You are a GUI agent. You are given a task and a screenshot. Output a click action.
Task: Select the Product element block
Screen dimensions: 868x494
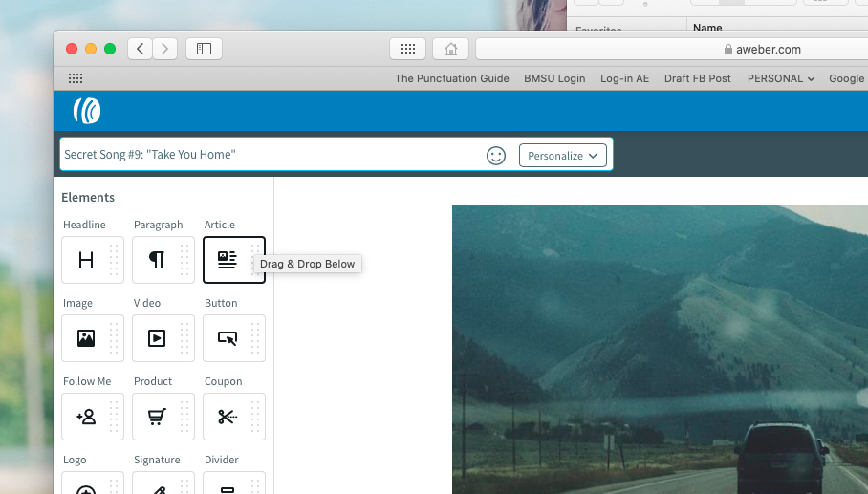pyautogui.click(x=163, y=417)
